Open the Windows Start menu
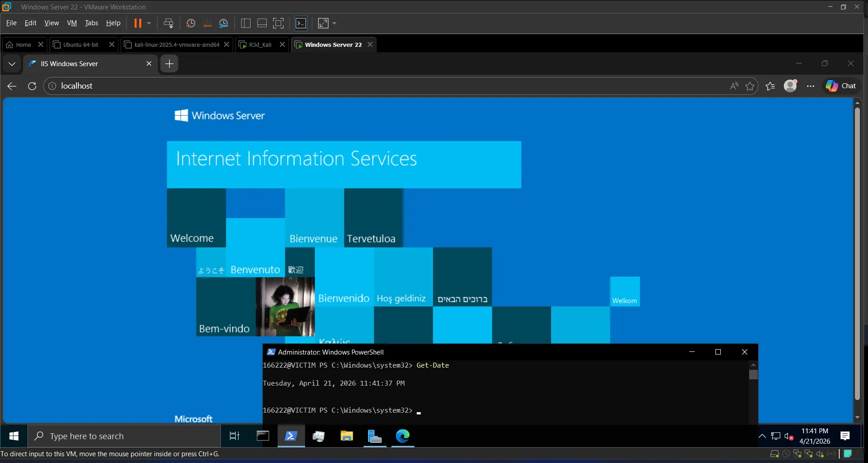Screen dimensions: 868x463 (14, 436)
